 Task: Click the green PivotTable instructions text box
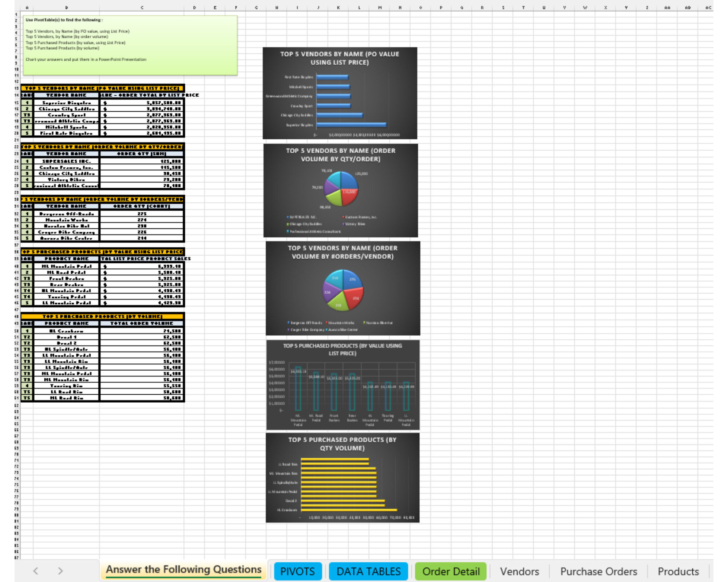(x=130, y=45)
